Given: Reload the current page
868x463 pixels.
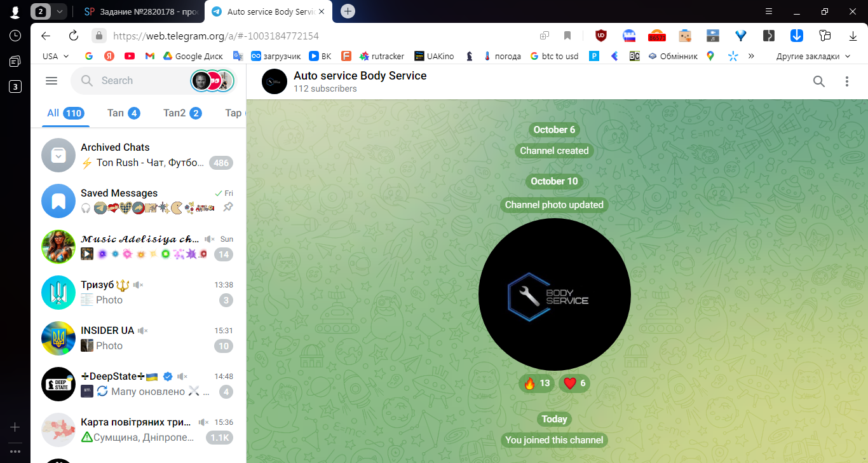Looking at the screenshot, I should click(73, 36).
